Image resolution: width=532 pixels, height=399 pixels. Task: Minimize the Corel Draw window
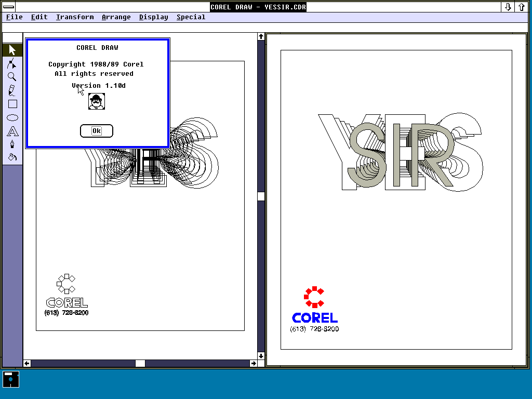click(508, 7)
